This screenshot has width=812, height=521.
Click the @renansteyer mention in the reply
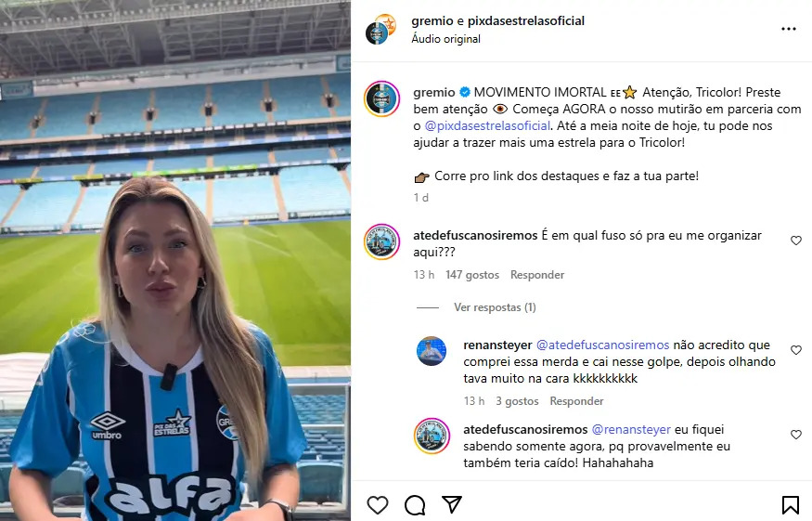[x=631, y=430]
